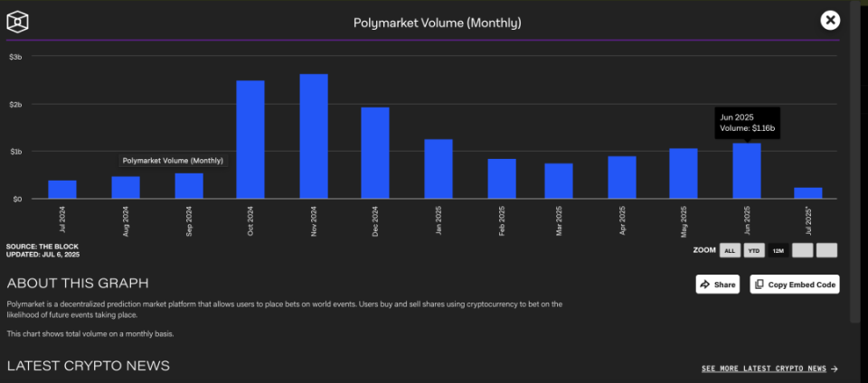Click the Dec 2024 volume bar

point(375,153)
